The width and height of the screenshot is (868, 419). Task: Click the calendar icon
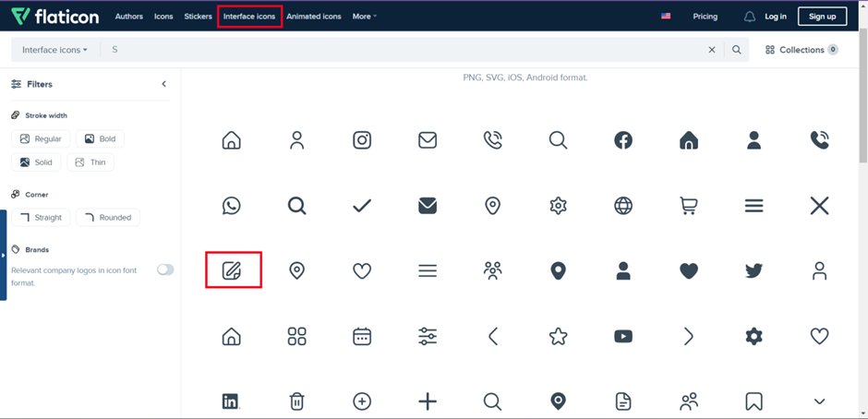click(362, 337)
